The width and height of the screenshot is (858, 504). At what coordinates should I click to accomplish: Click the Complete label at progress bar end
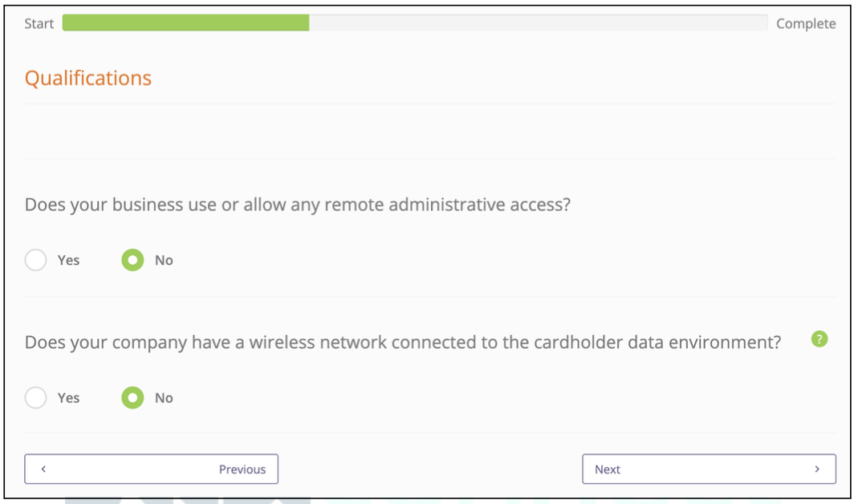806,24
